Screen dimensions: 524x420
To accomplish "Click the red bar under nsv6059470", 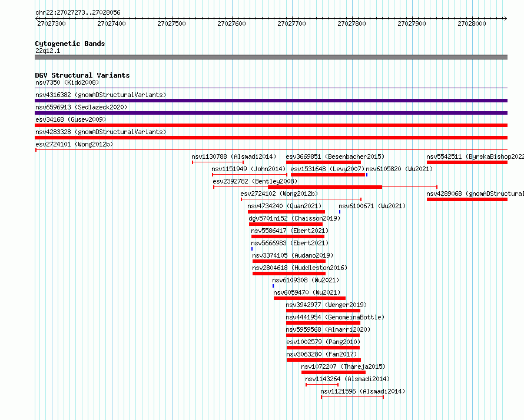I will pyautogui.click(x=310, y=298).
